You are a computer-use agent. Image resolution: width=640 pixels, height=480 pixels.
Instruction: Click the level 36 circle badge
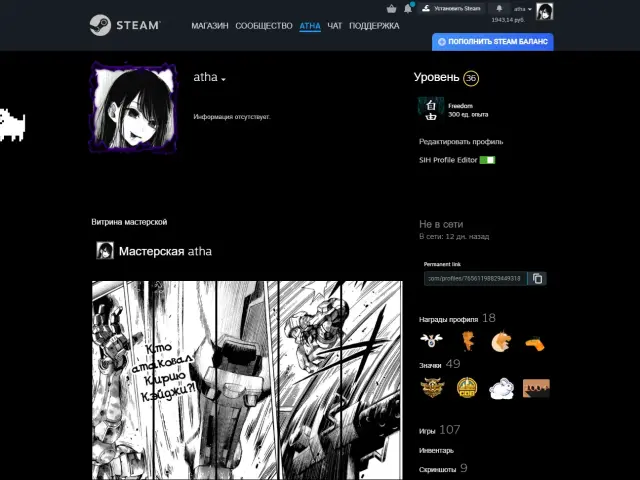(471, 78)
